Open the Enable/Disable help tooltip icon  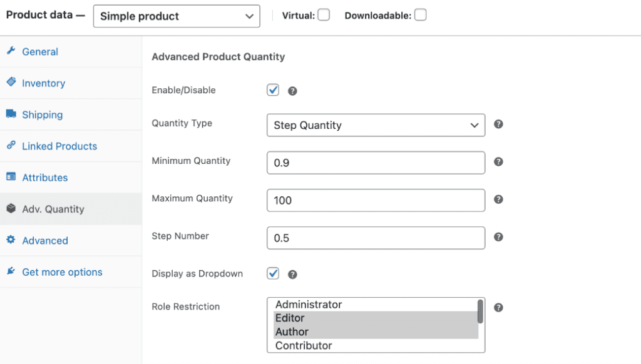292,90
